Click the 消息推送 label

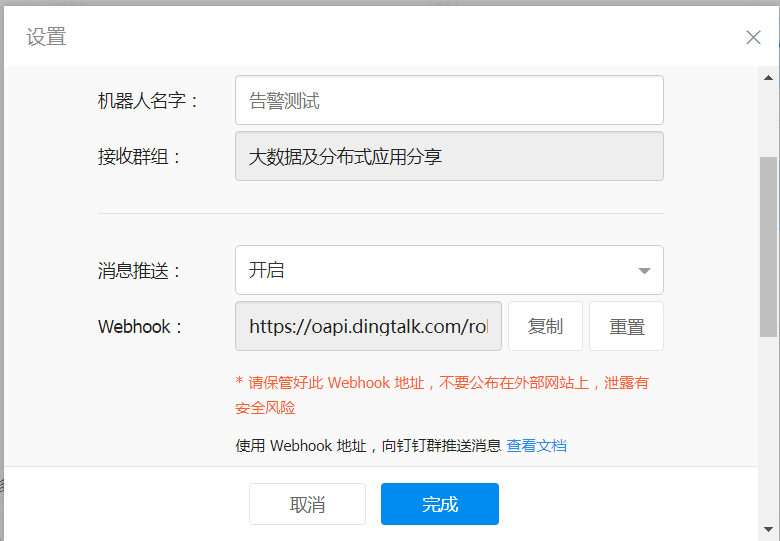point(140,271)
